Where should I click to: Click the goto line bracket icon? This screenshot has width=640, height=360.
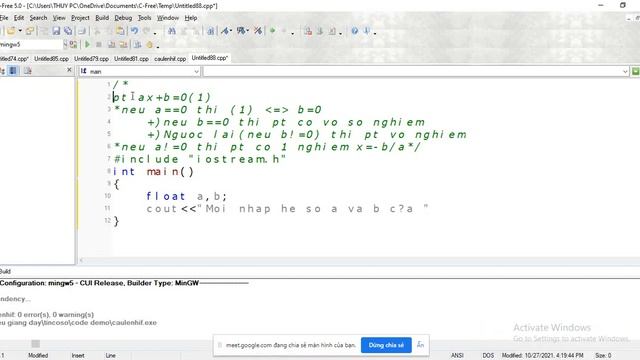[211, 31]
